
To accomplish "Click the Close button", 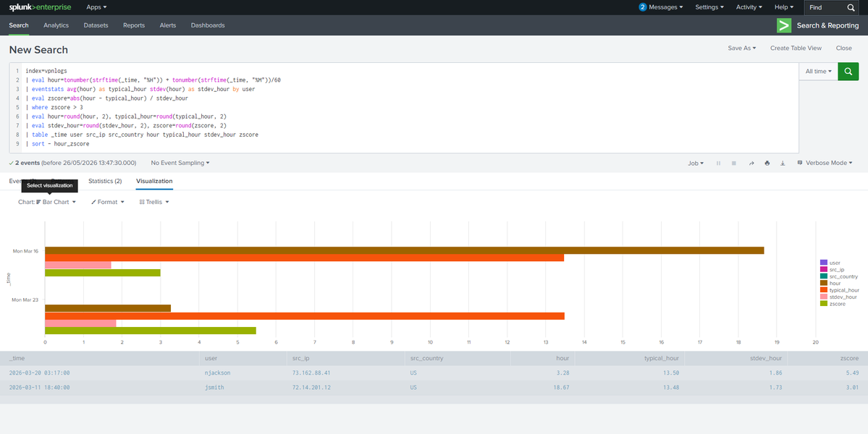I will pos(843,48).
